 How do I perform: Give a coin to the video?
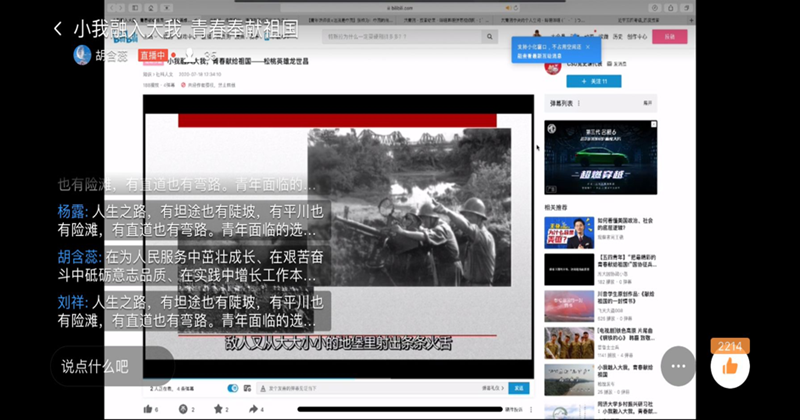(x=183, y=409)
